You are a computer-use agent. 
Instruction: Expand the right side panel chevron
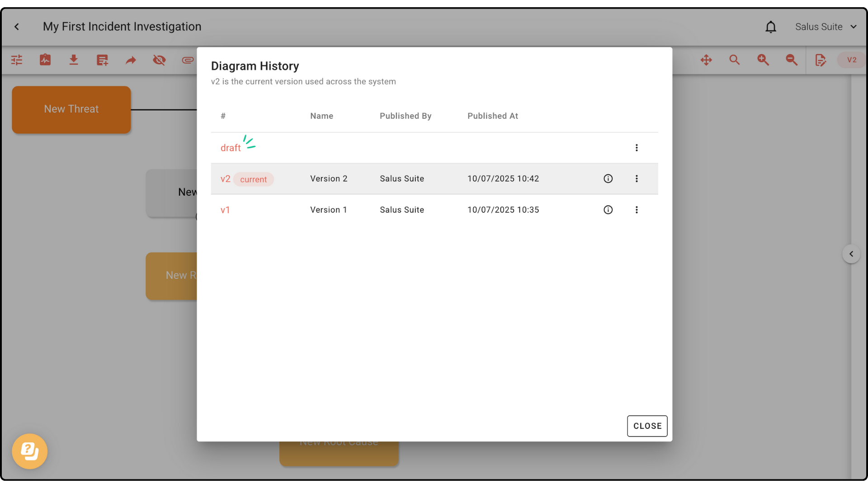click(851, 254)
